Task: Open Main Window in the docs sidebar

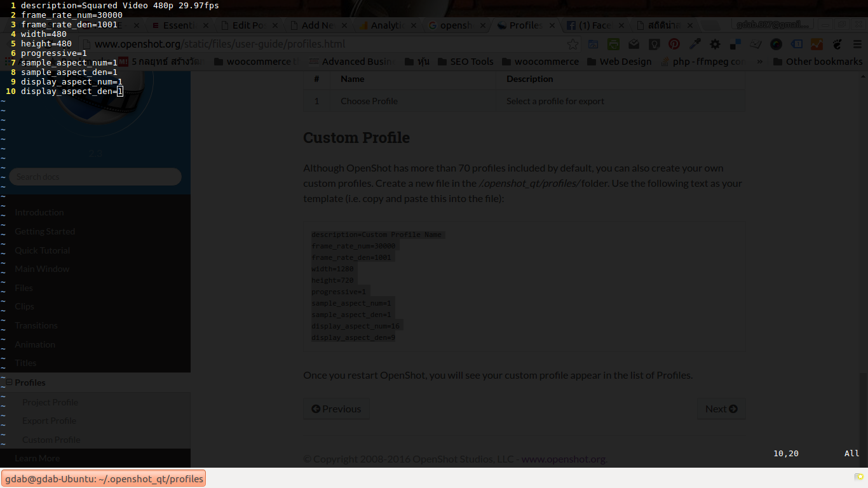Action: [x=43, y=269]
